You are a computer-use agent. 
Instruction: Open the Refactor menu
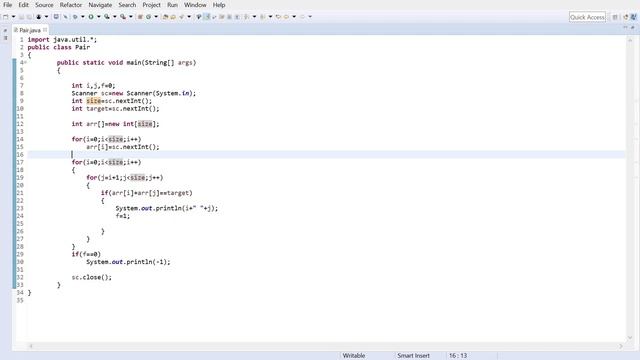(71, 5)
